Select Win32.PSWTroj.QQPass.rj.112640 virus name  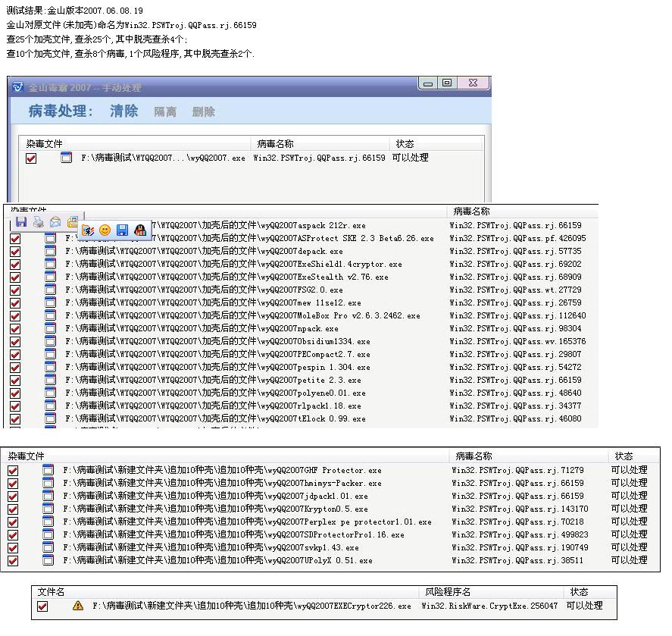click(517, 315)
